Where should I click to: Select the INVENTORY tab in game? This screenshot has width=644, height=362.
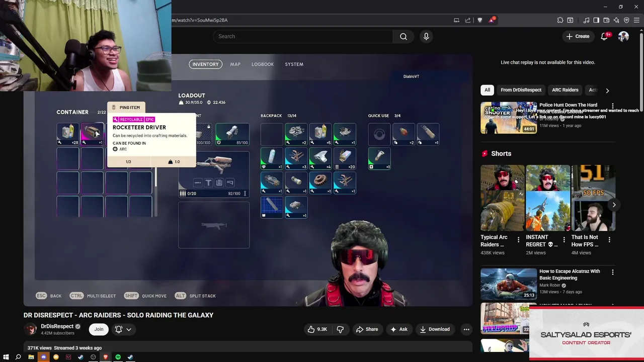pyautogui.click(x=205, y=64)
